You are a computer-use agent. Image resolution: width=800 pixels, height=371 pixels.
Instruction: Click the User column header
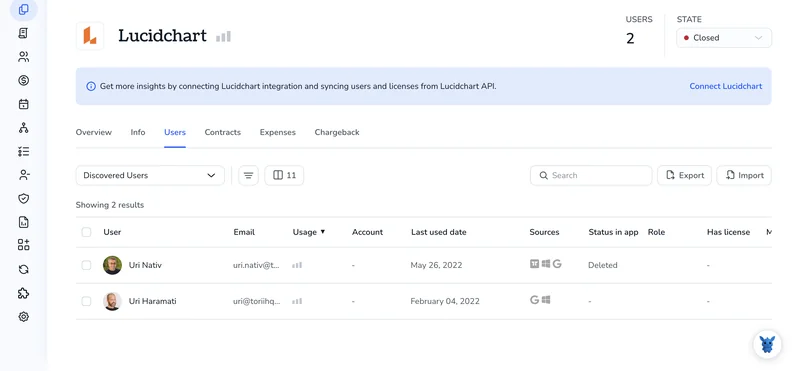click(x=112, y=232)
